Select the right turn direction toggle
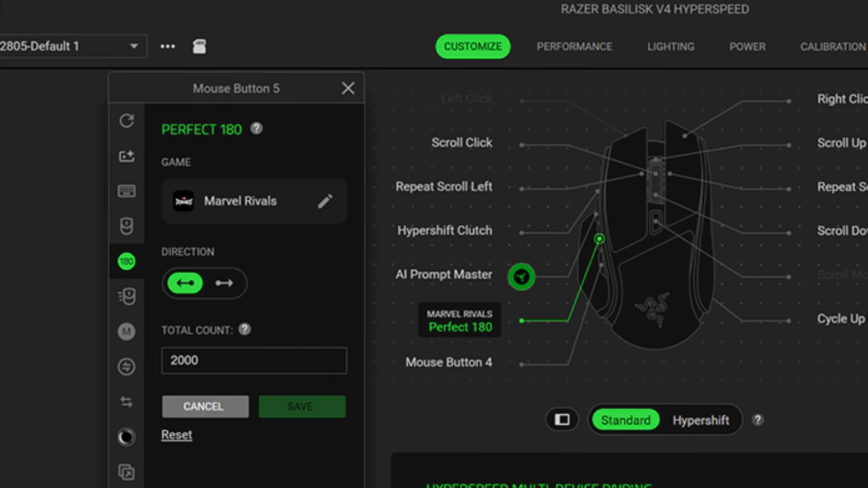 (224, 283)
